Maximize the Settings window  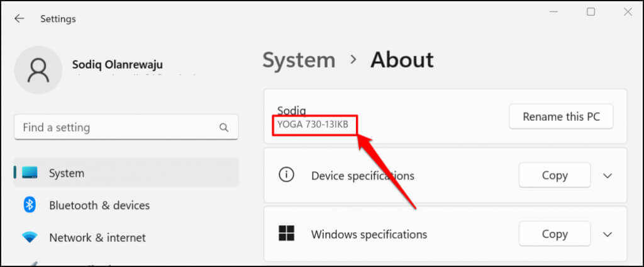[x=591, y=12]
